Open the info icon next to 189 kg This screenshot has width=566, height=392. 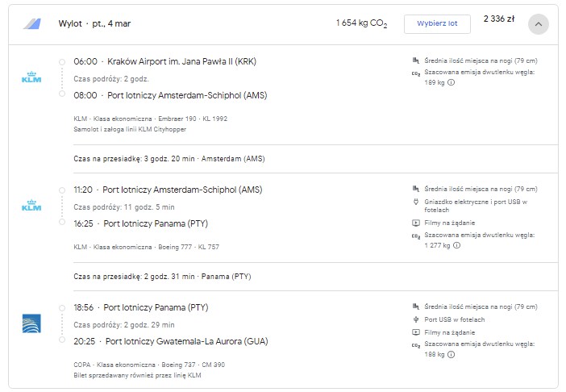pyautogui.click(x=451, y=82)
